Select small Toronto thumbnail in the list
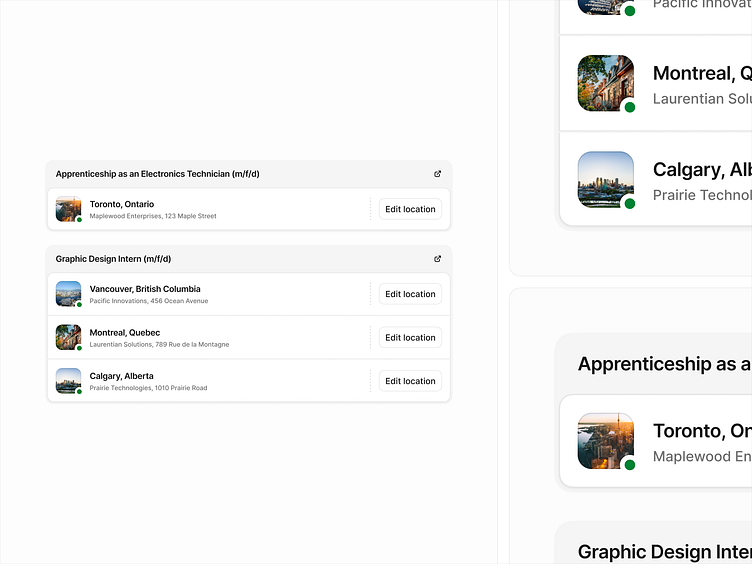Screen dimensions: 752x564 [x=68, y=209]
